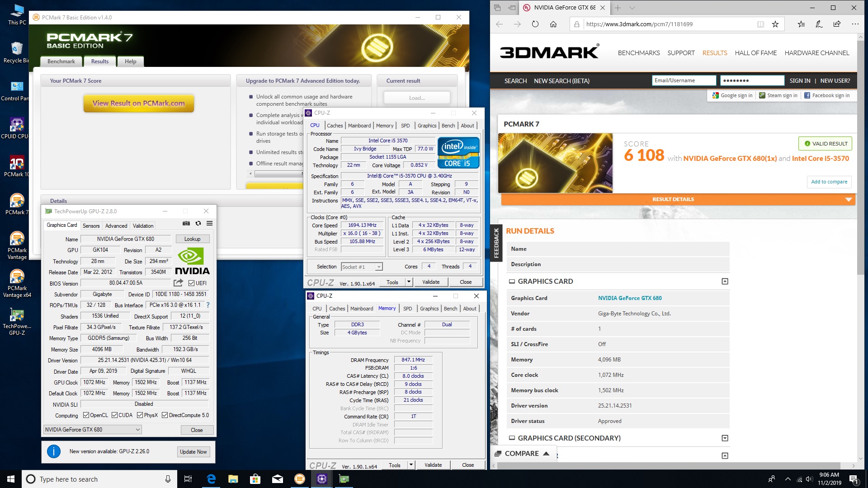Image resolution: width=868 pixels, height=488 pixels.
Task: Expand the COMPARE panel arrow
Action: pyautogui.click(x=546, y=453)
